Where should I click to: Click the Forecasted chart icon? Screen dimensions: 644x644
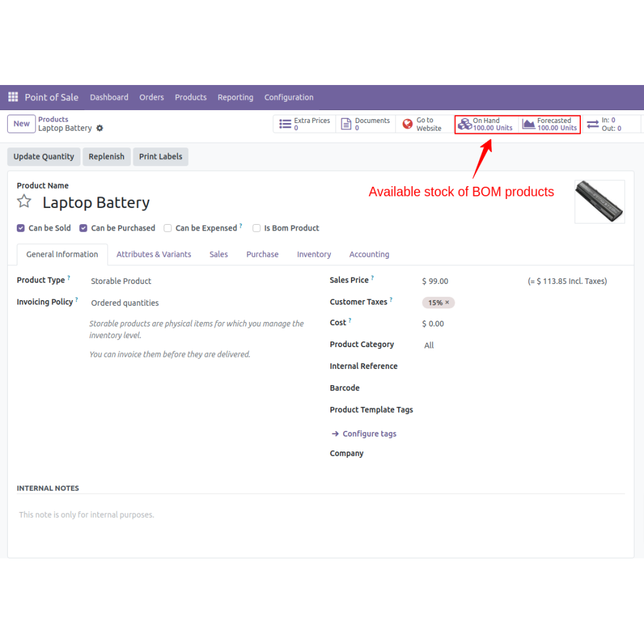tap(529, 124)
